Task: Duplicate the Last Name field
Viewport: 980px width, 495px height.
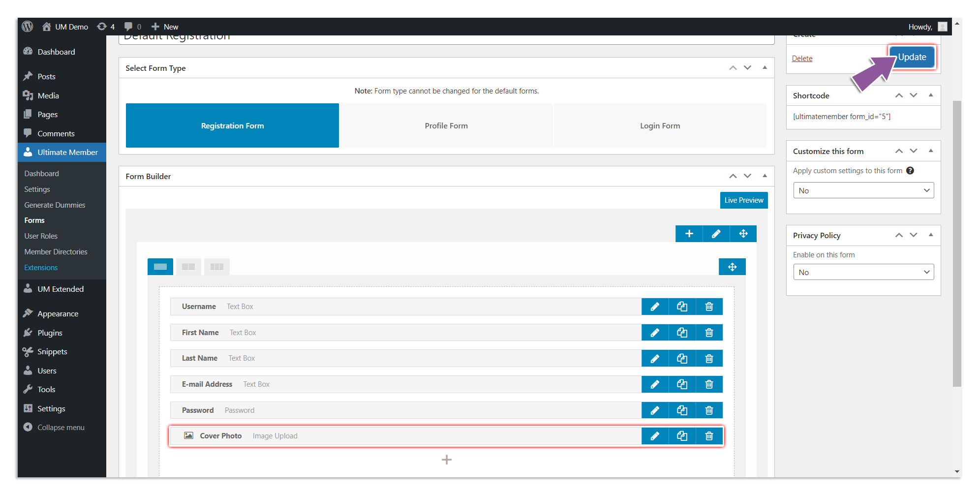Action: [x=682, y=358]
